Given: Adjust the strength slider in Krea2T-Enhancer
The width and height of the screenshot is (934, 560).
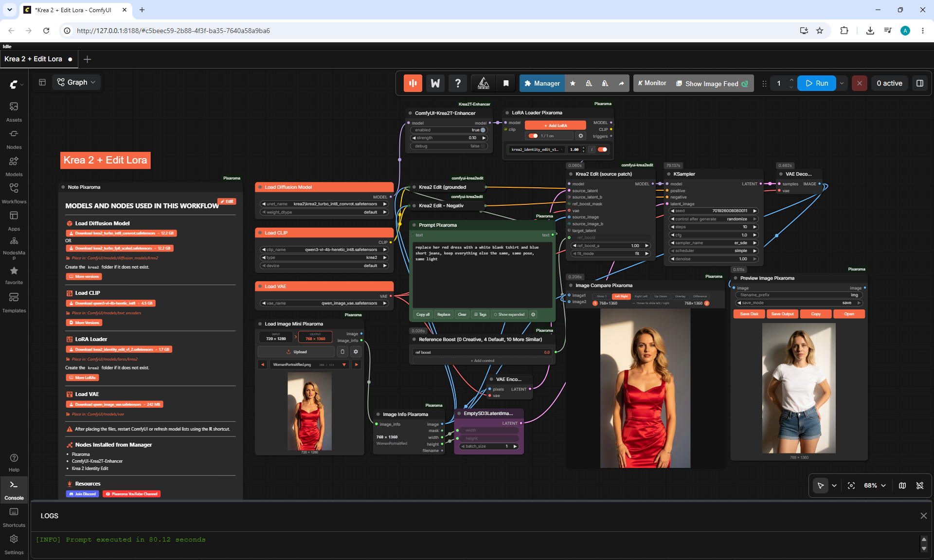Looking at the screenshot, I should click(x=449, y=138).
